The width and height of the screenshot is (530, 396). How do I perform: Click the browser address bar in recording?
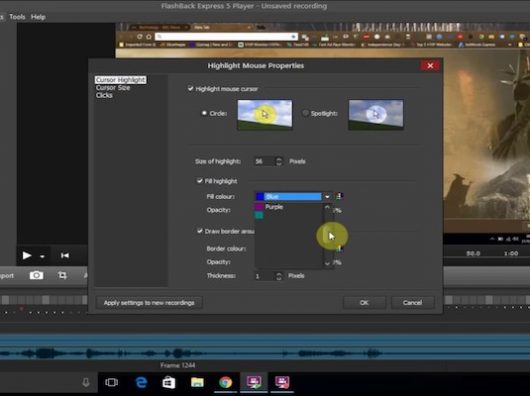[x=226, y=36]
